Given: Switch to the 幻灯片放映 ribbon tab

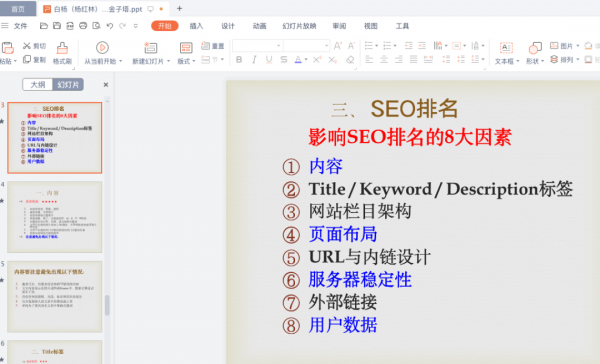Looking at the screenshot, I should [x=299, y=26].
